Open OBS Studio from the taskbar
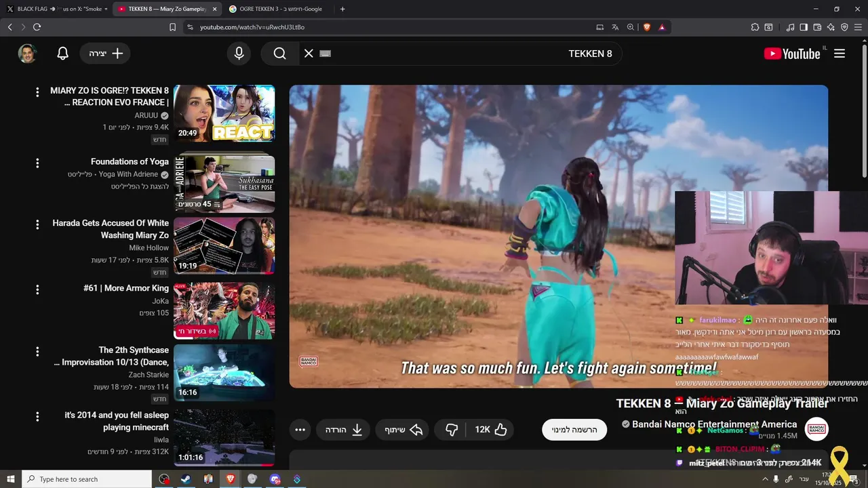This screenshot has height=488, width=868. coord(164,479)
